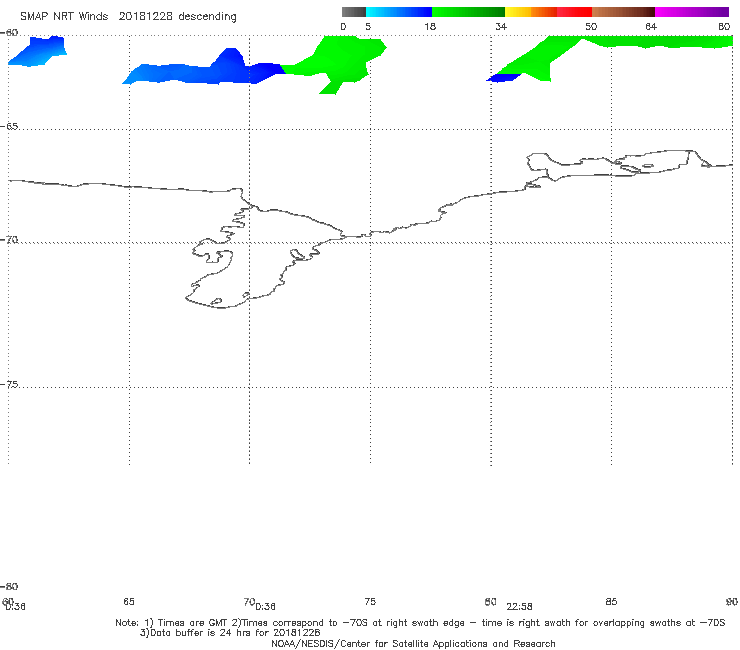Select the red portion of the color bar
740x650 pixels.
point(574,12)
